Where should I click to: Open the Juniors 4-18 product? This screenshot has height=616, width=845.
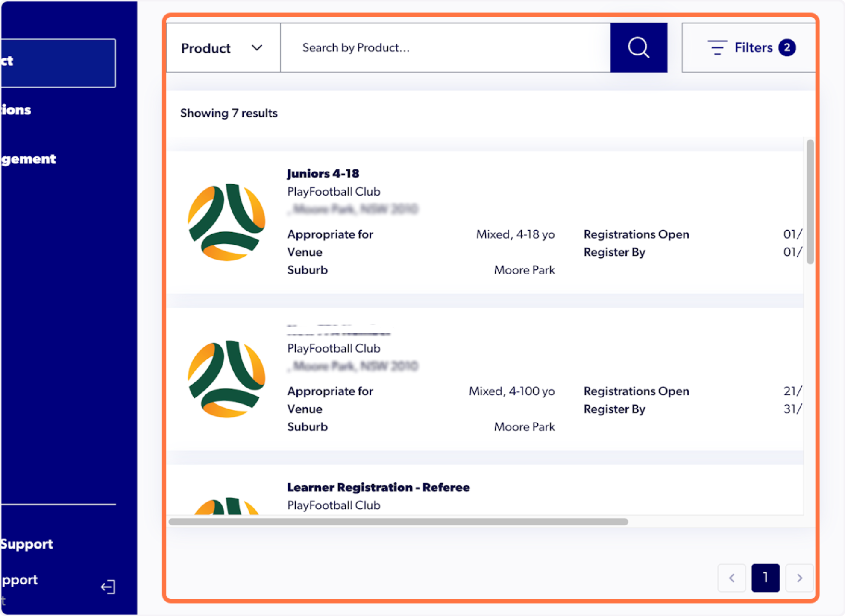(323, 173)
